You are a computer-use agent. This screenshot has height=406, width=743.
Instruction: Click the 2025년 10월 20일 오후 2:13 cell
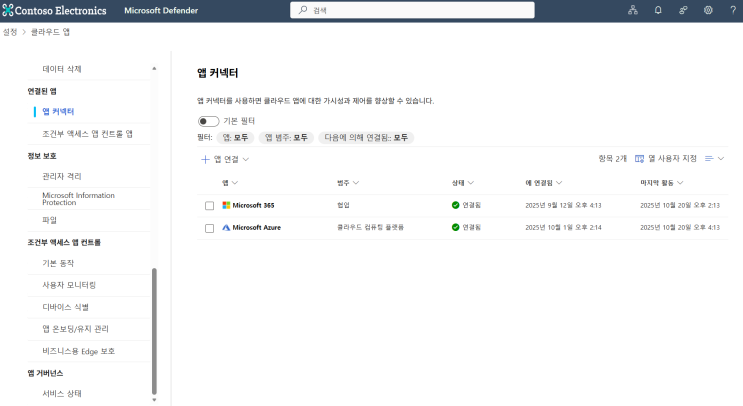click(x=680, y=205)
